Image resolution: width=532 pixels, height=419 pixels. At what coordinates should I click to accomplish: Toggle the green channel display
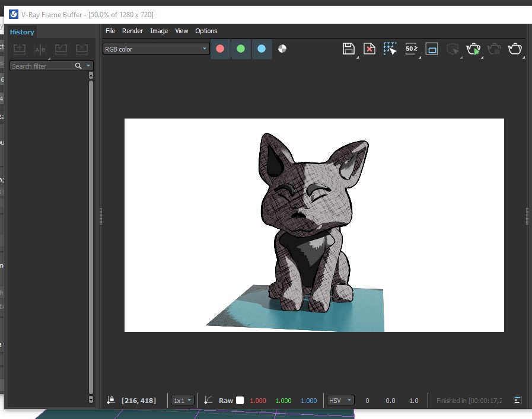coord(241,49)
